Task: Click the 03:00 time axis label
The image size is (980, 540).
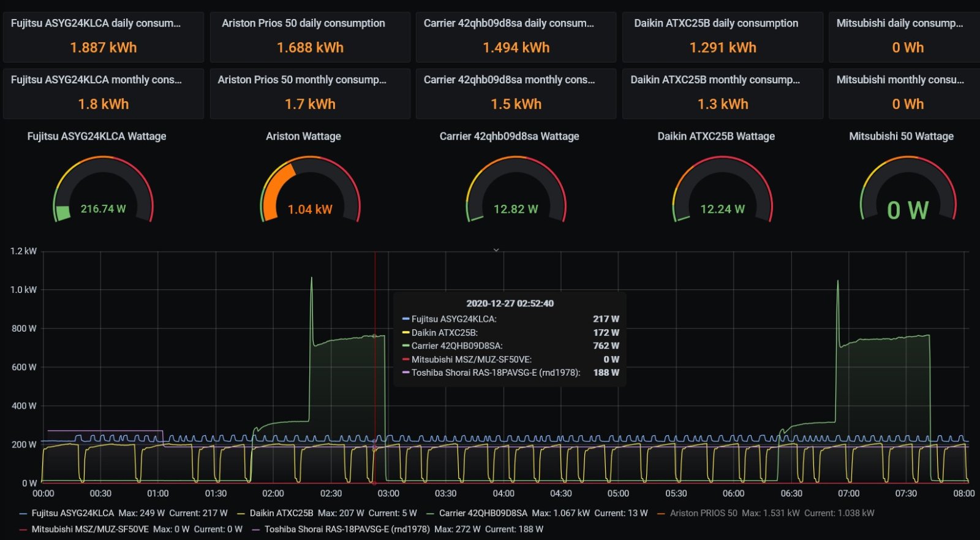Action: [388, 493]
